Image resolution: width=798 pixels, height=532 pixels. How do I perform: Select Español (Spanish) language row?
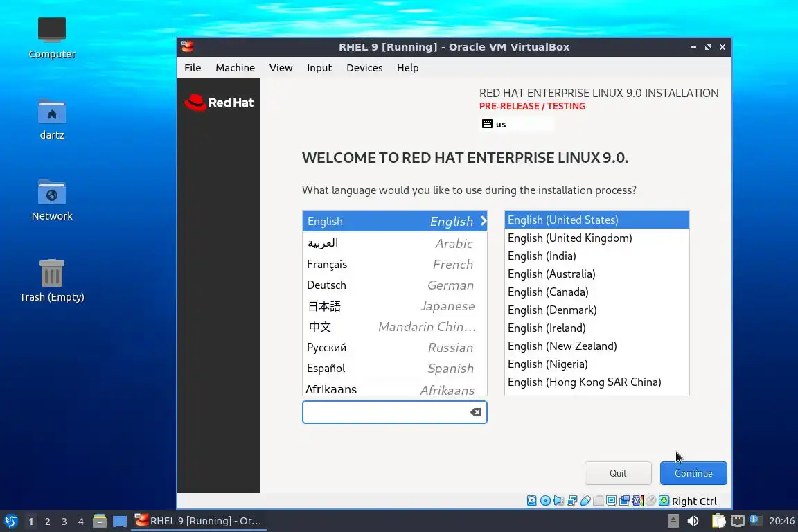[x=394, y=368]
